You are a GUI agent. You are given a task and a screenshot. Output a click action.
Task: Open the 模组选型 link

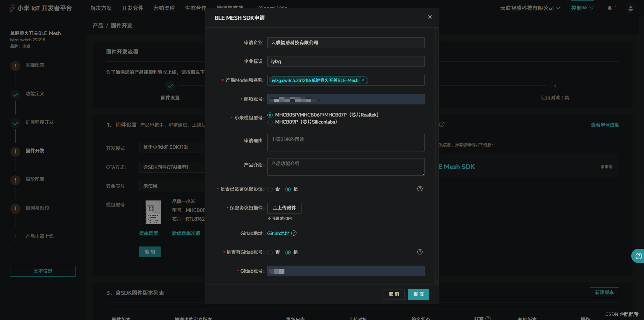coord(149,233)
